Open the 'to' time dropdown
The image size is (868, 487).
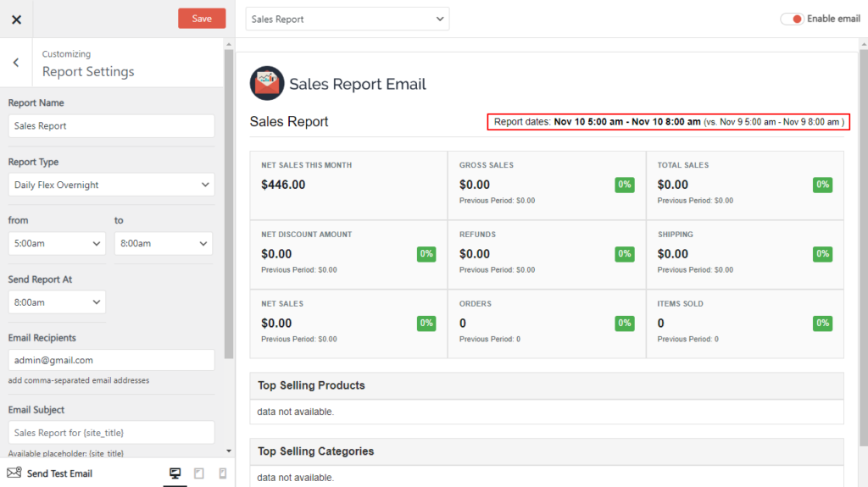(x=163, y=243)
